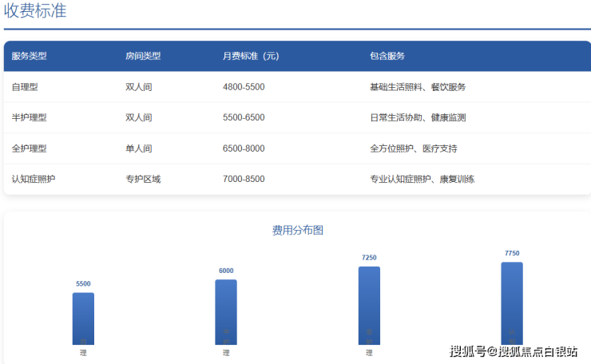Select the 7000-8500 monthly fee cell
This screenshot has height=364, width=591.
244,179
